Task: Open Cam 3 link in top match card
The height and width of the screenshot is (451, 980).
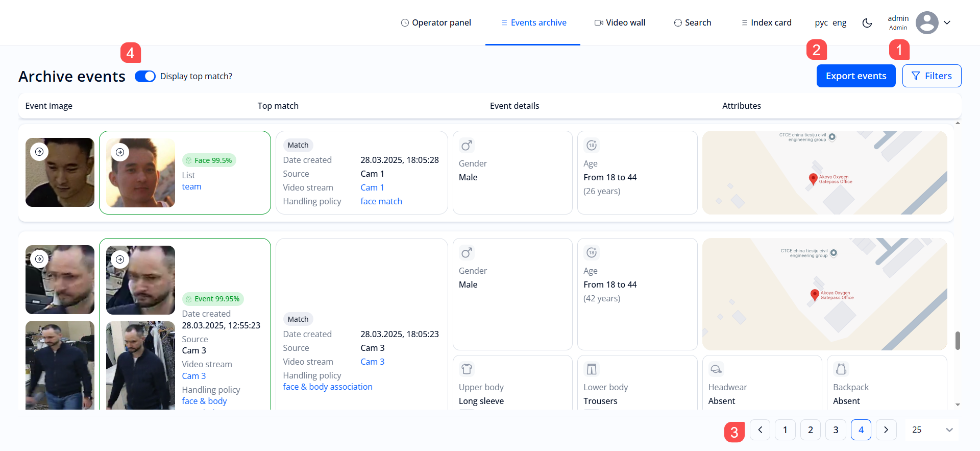Action: tap(194, 376)
